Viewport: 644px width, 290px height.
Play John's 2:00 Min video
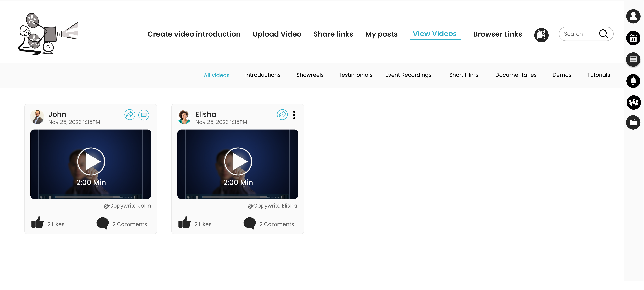pyautogui.click(x=91, y=161)
